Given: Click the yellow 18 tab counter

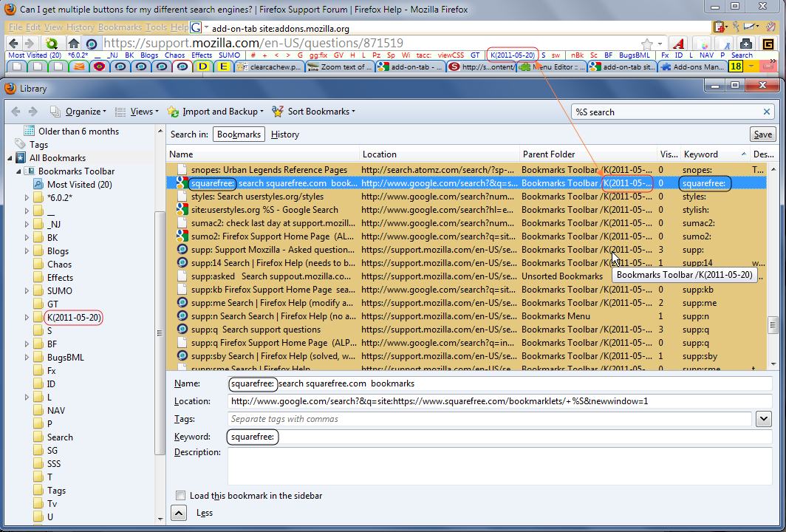Looking at the screenshot, I should (735, 66).
